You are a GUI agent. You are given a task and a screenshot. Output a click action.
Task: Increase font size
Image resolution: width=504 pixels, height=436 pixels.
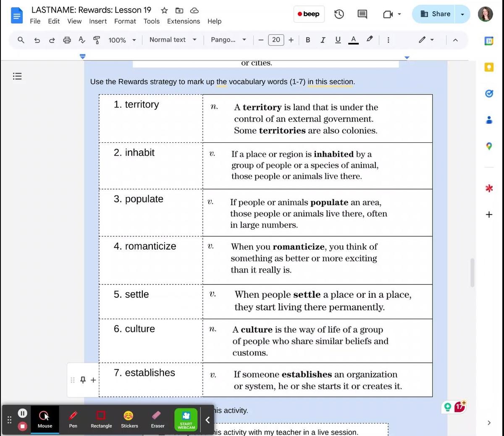(291, 40)
